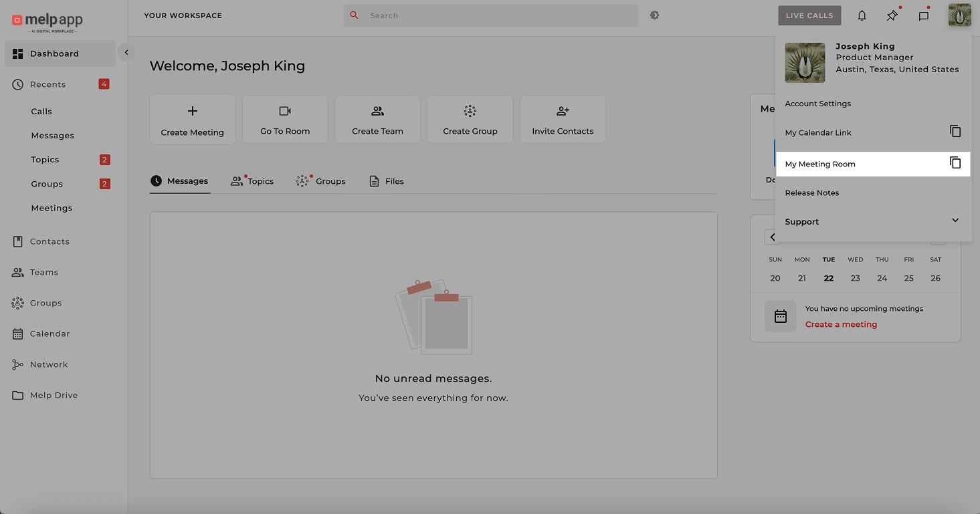The width and height of the screenshot is (980, 514).
Task: Open Calendar from the left sidebar
Action: [x=50, y=334]
